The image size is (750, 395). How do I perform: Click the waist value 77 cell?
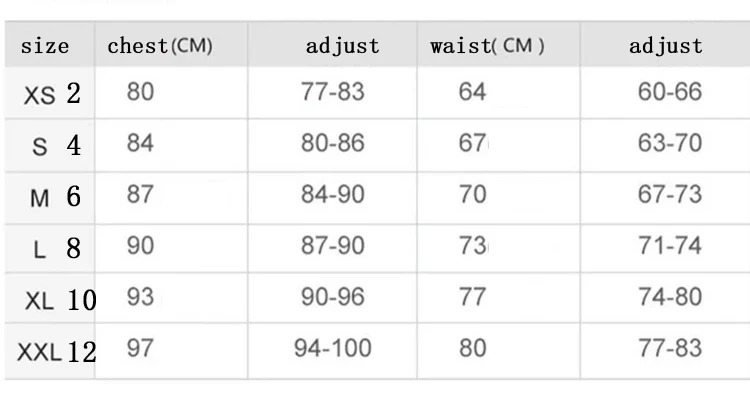click(x=473, y=296)
